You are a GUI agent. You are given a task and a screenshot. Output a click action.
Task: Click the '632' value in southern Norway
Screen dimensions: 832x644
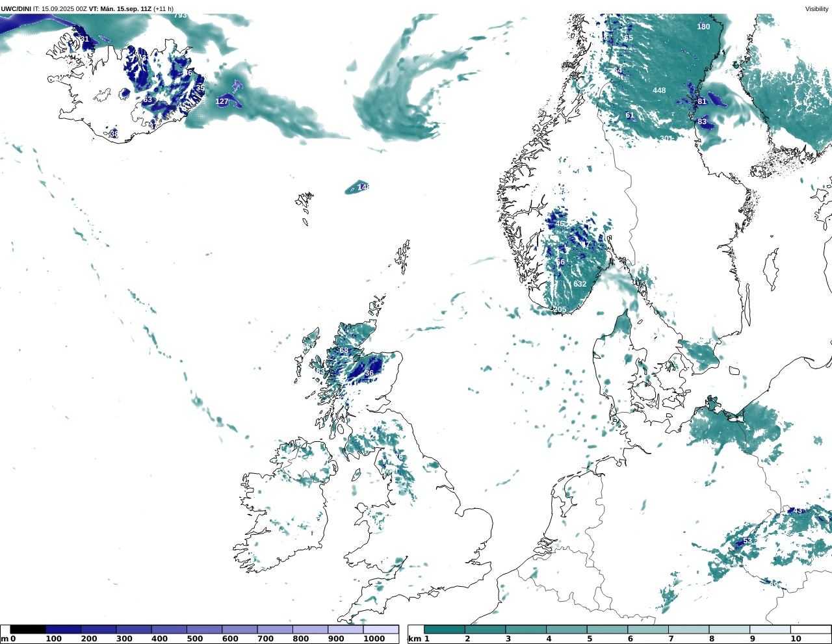(580, 284)
